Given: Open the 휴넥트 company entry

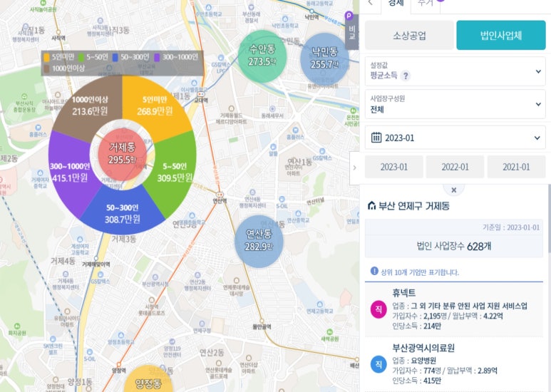Looking at the screenshot, I should pos(454,309).
